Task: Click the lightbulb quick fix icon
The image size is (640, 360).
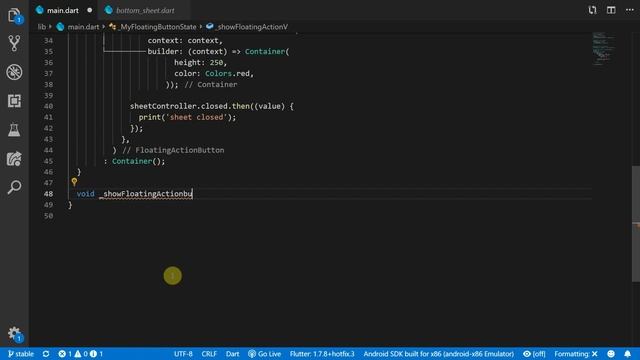Action: 74,182
